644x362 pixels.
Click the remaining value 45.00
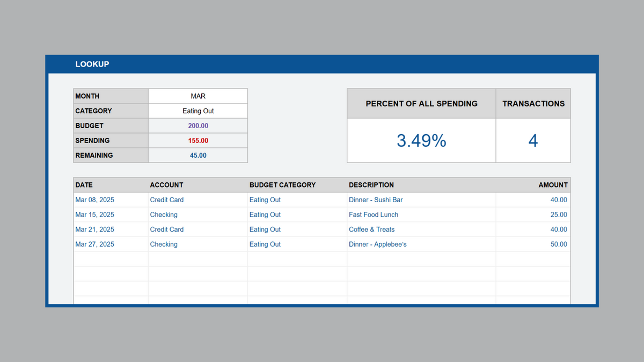[x=198, y=156]
